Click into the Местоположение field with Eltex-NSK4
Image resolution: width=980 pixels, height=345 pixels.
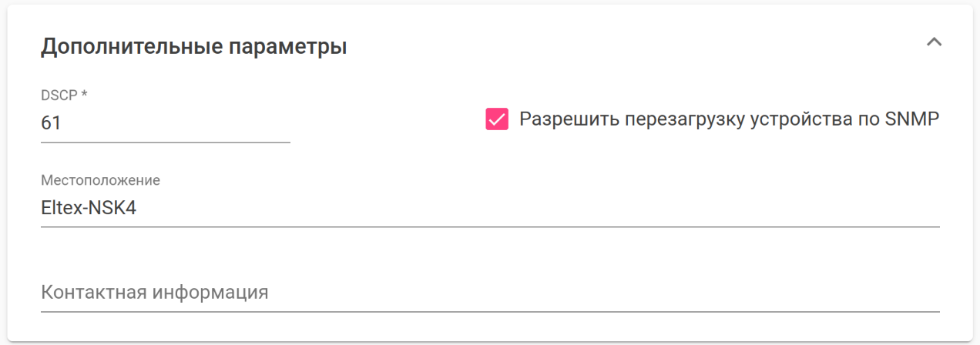(489, 208)
